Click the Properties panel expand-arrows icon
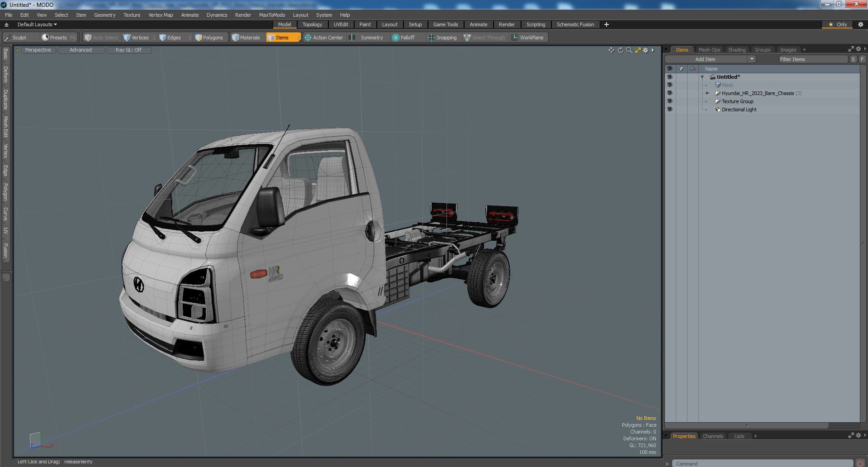This screenshot has height=467, width=868. (x=851, y=435)
